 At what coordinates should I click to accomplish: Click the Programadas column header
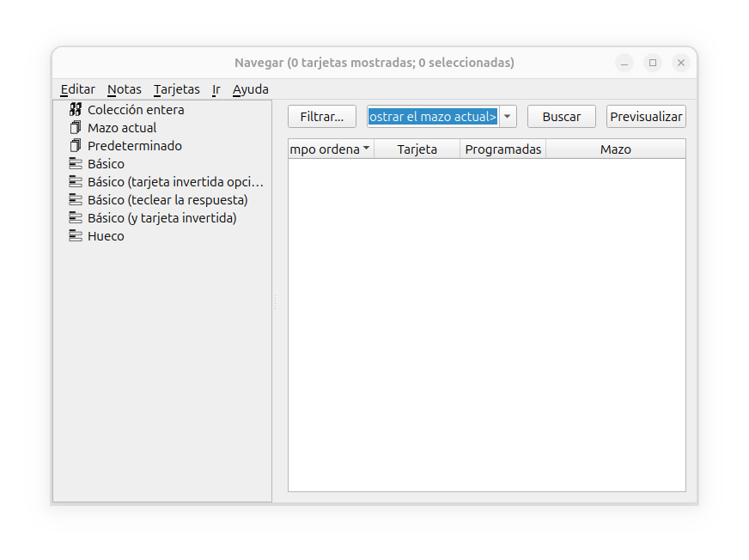503,149
